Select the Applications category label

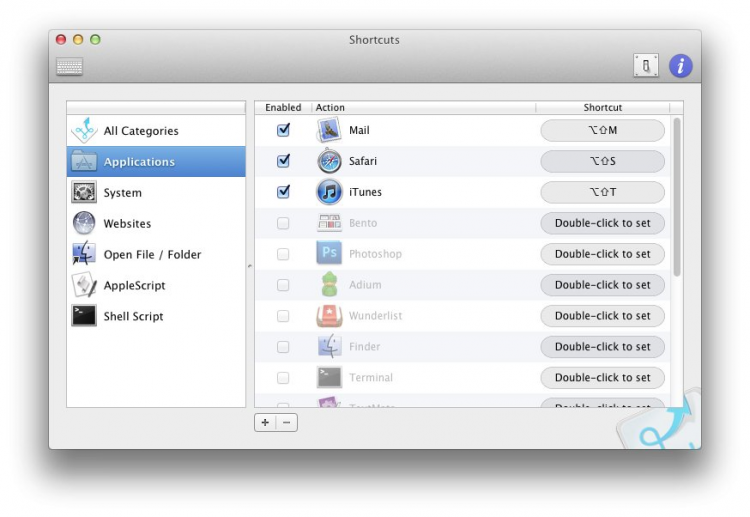pos(139,162)
